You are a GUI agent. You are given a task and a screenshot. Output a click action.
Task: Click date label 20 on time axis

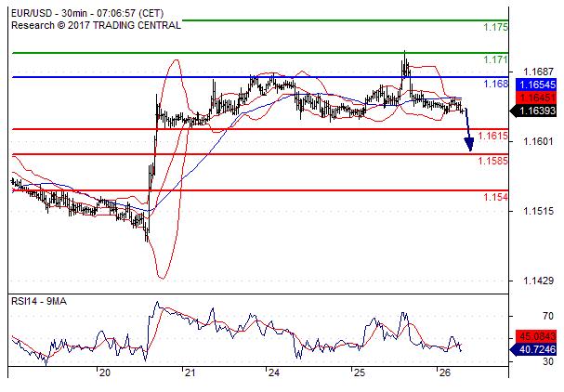[x=105, y=372]
